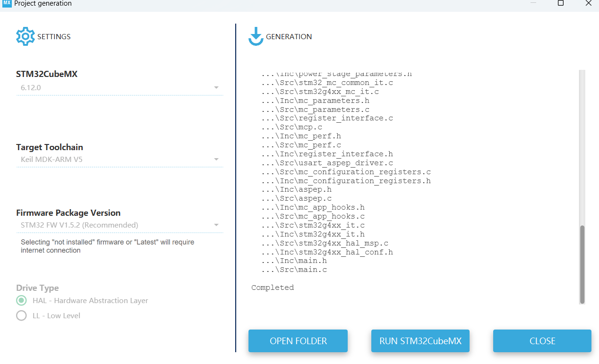Click the Firmware Package Version dropdown arrow
The width and height of the screenshot is (599, 364).
[x=216, y=225]
